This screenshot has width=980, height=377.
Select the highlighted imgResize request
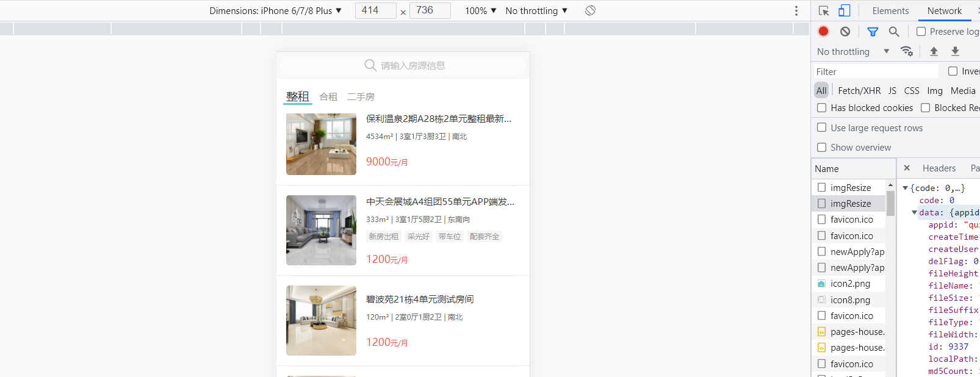pyautogui.click(x=849, y=204)
